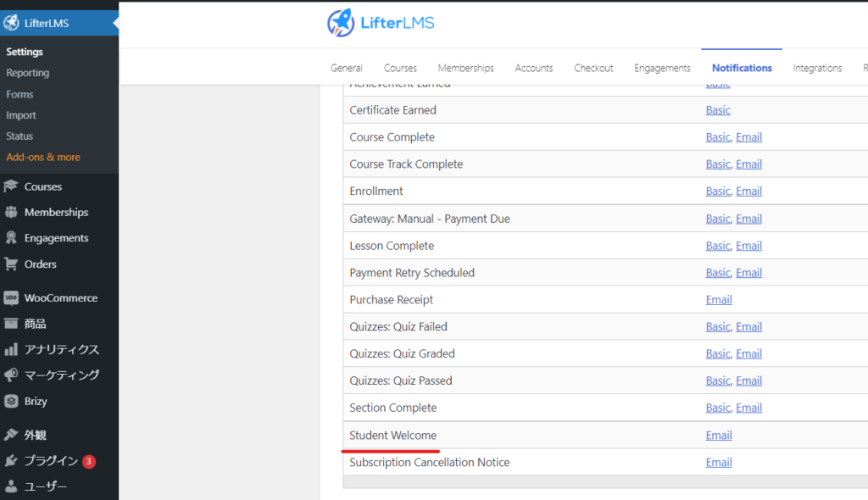Switch to the Accounts settings tab
This screenshot has height=500, width=868.
534,68
